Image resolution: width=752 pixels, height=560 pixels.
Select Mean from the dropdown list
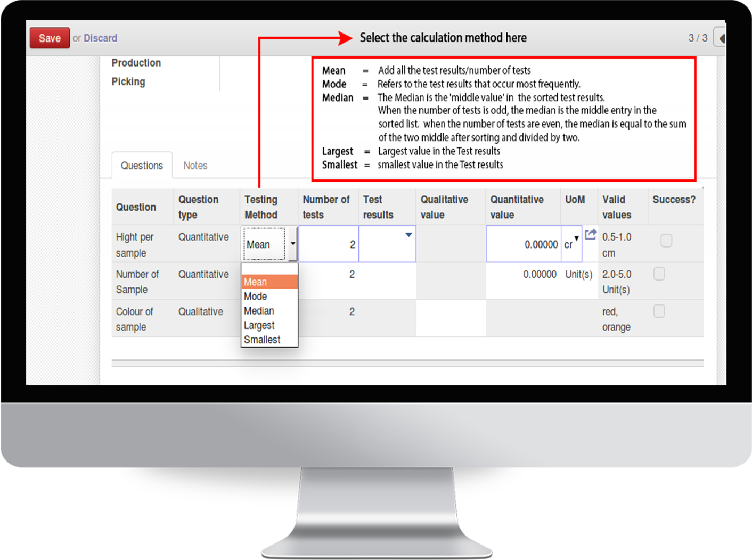269,282
